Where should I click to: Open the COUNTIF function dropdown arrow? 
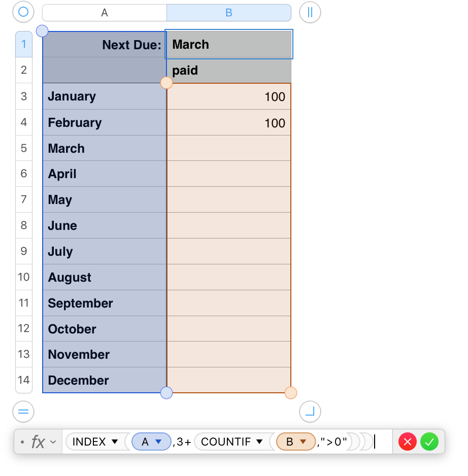[259, 441]
